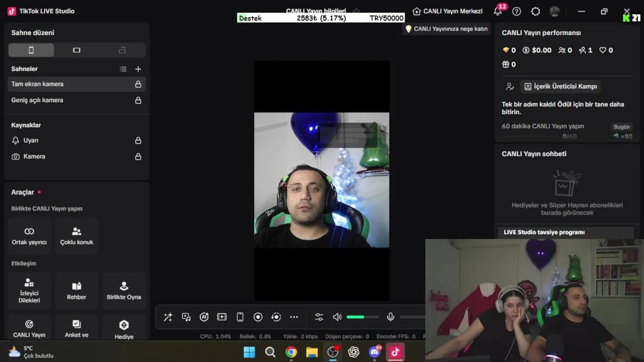This screenshot has height=362, width=644.
Task: Open ChatGPT app from taskbar
Action: click(x=354, y=352)
